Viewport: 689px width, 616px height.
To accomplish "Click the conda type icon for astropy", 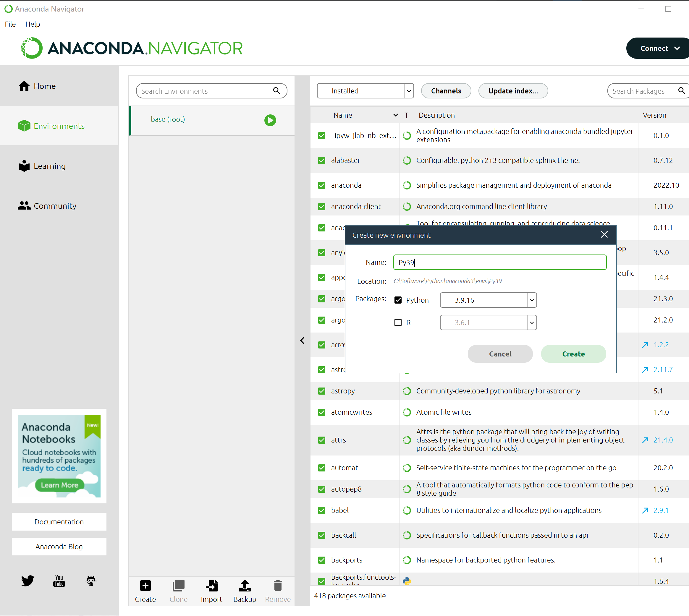I will [x=407, y=391].
